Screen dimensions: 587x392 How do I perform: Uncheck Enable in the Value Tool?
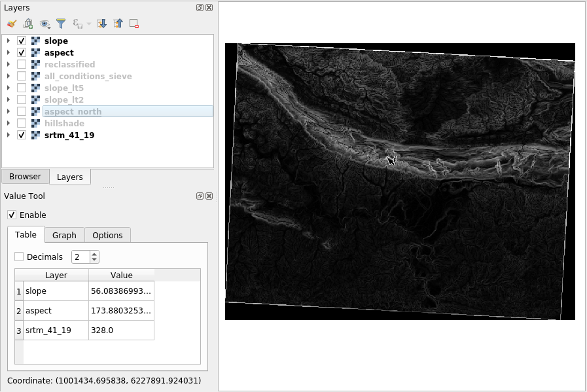[11, 215]
